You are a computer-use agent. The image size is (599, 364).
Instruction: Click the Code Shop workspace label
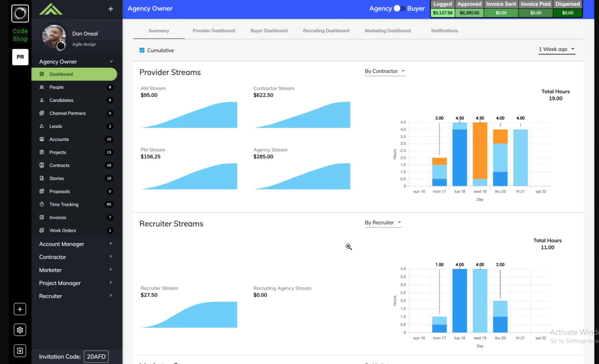coord(20,35)
